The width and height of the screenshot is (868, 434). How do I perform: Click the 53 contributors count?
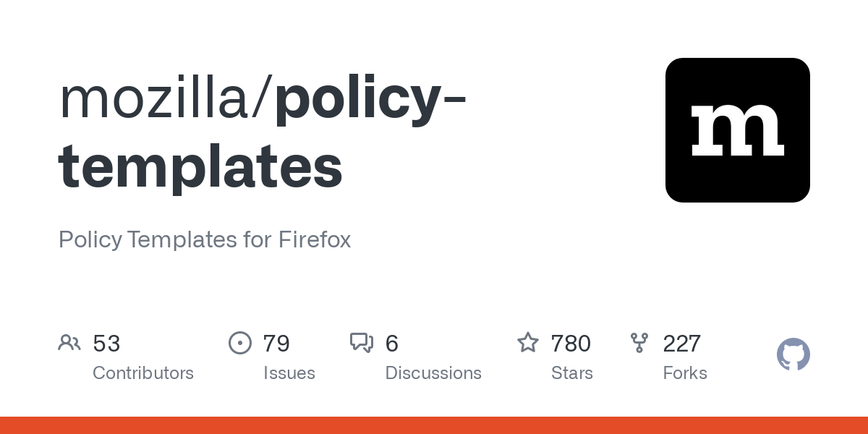(106, 344)
